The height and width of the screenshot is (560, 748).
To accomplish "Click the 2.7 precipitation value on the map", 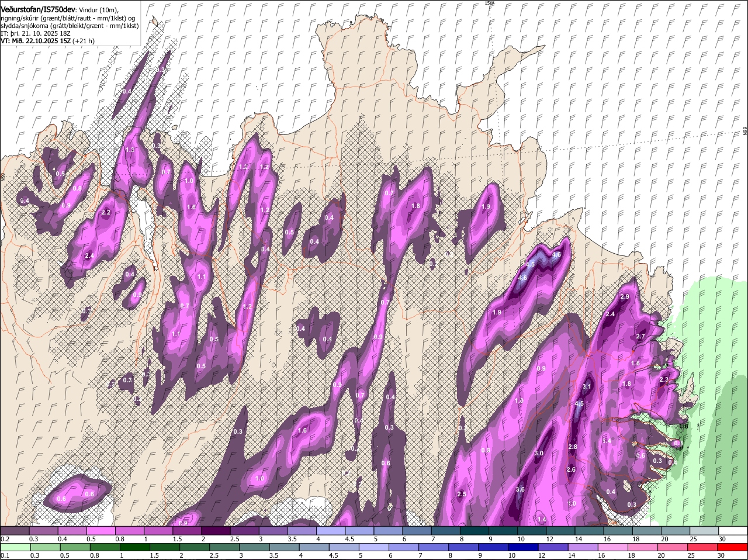I will [x=640, y=336].
